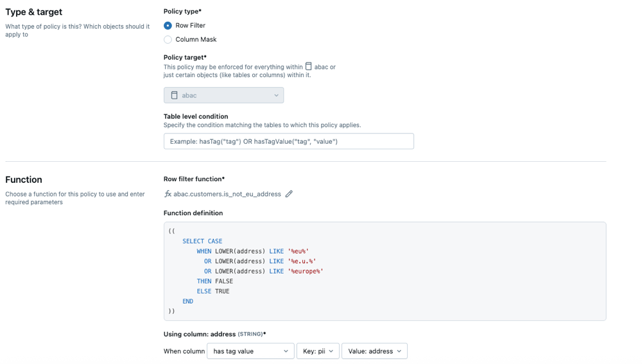Viewport: 642px width, 364px height.
Task: Click the fx function icon
Action: (x=168, y=194)
